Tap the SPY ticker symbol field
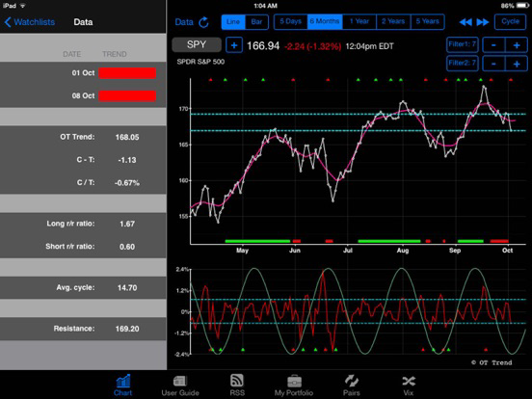 pyautogui.click(x=197, y=44)
